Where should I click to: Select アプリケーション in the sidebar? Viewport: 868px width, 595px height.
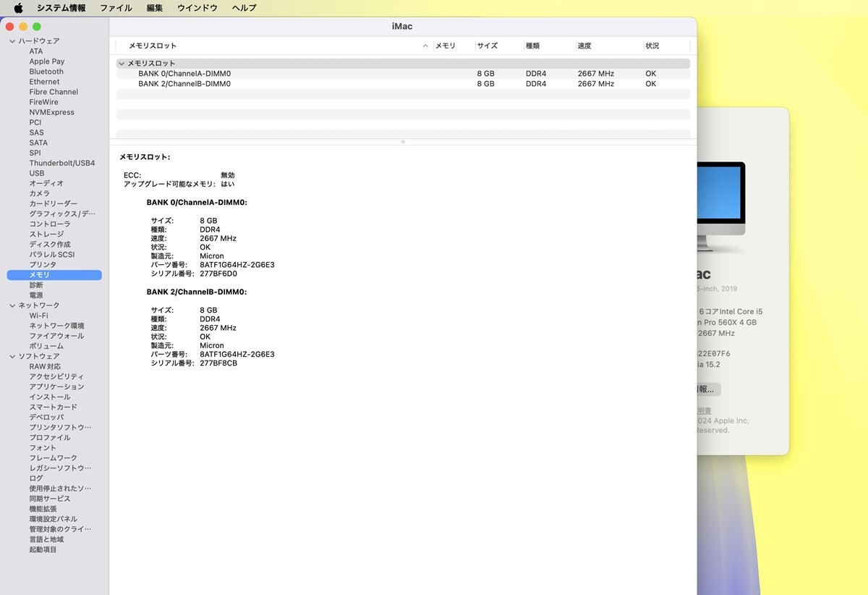pos(56,387)
